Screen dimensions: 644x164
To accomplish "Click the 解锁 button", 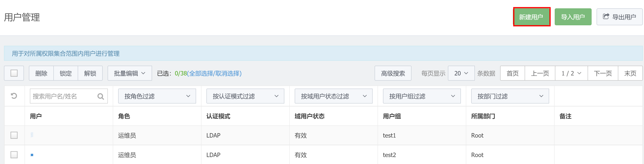I will (x=90, y=73).
